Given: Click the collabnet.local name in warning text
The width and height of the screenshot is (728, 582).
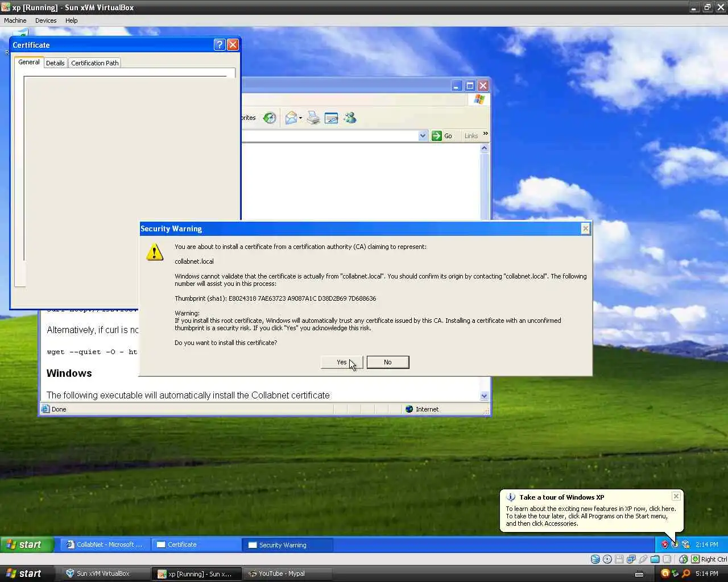Looking at the screenshot, I should 194,261.
